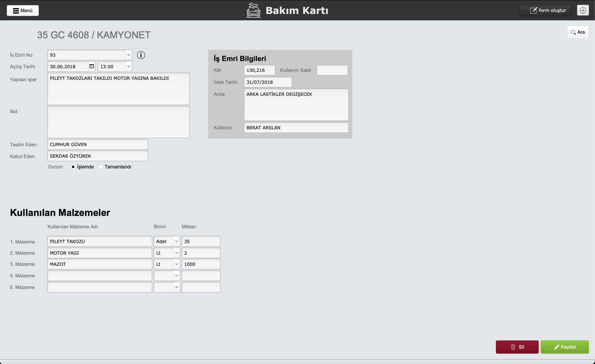This screenshot has height=364, width=595.
Task: Click the Yapılan İşler text area
Action: pyautogui.click(x=118, y=89)
